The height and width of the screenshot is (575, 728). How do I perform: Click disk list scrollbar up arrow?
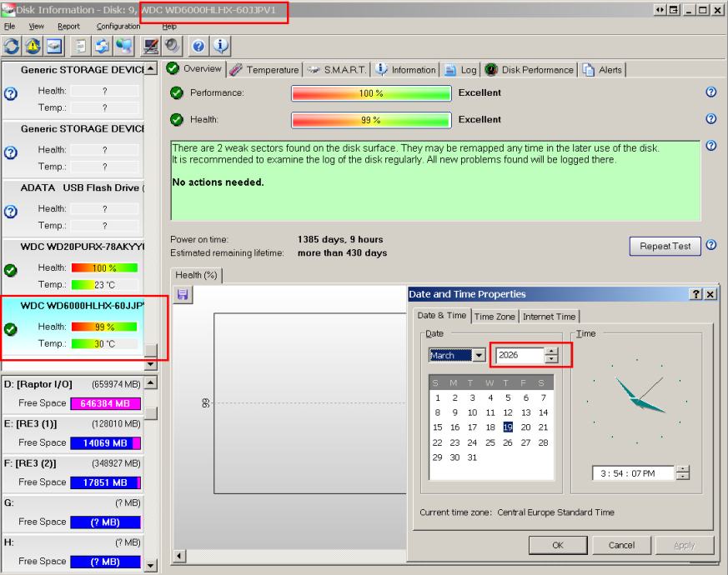151,68
